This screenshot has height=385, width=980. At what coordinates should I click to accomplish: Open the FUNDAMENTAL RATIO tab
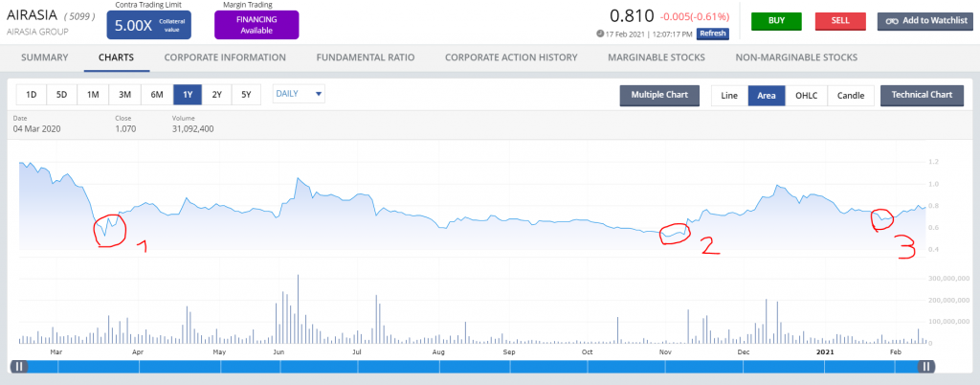(366, 57)
